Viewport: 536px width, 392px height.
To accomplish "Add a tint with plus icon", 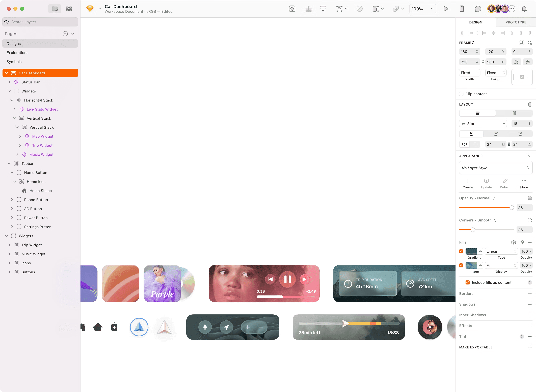I will pos(530,337).
